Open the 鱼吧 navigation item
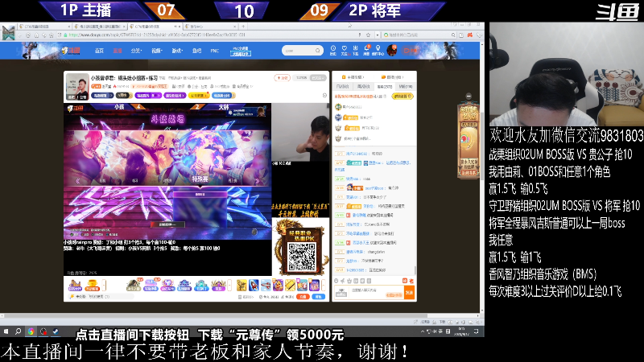Viewport: 644px width, 362px height. point(197,51)
